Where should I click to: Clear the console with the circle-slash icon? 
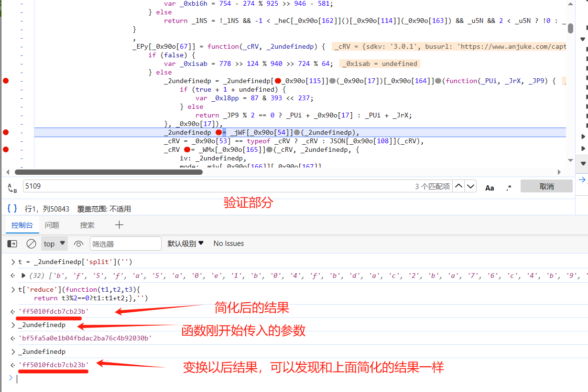[x=31, y=244]
